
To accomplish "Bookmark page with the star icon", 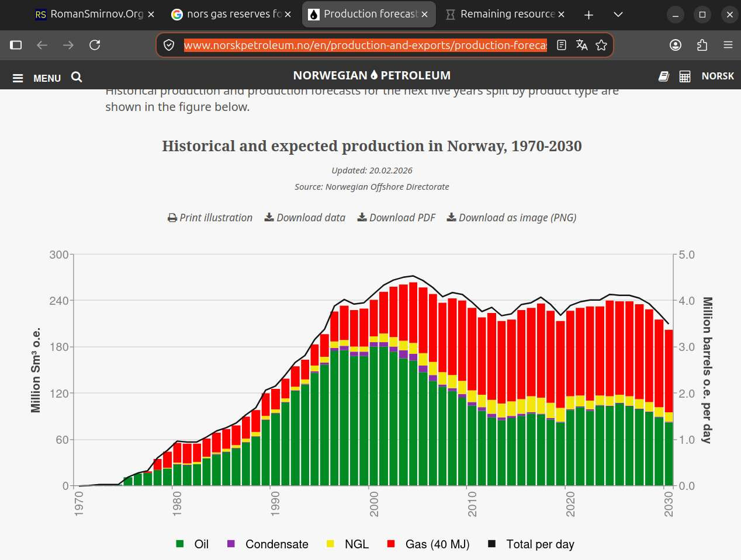I will [x=601, y=45].
